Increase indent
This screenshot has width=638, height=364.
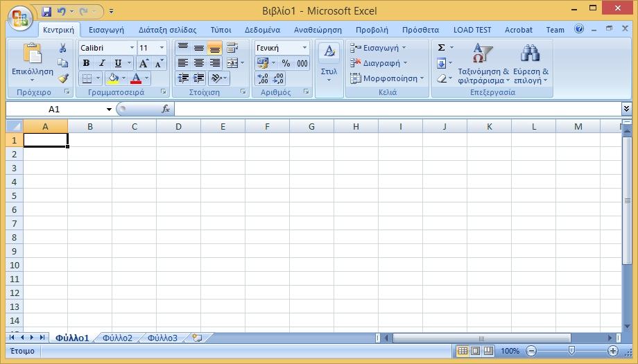pos(198,78)
